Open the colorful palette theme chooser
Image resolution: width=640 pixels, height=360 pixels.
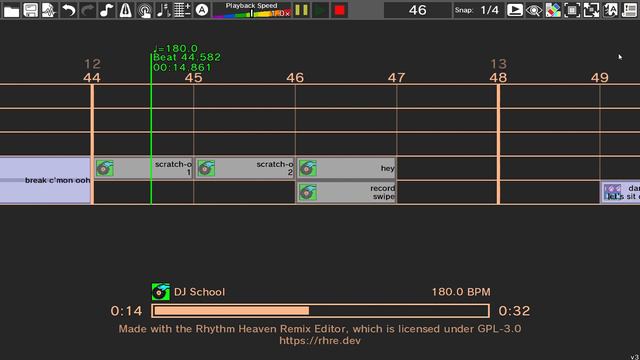coord(553,10)
